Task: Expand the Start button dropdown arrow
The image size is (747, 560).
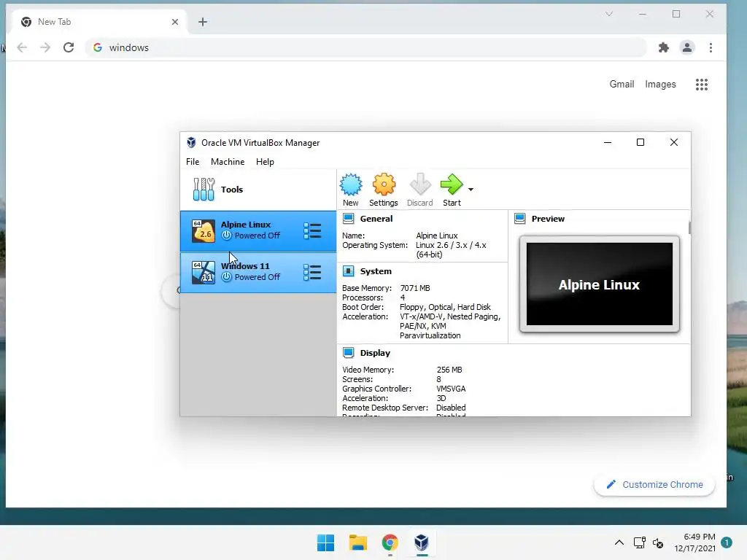Action: (471, 190)
